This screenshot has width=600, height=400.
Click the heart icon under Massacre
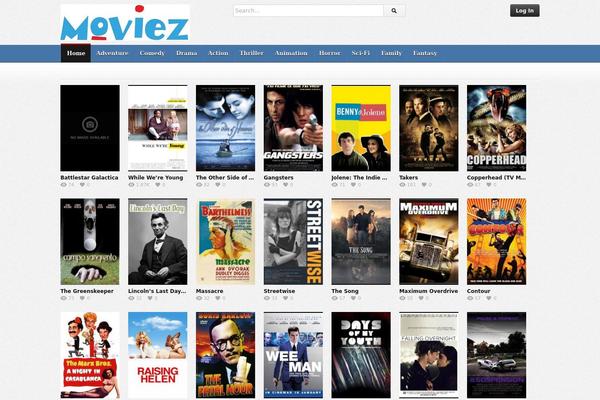click(x=218, y=298)
